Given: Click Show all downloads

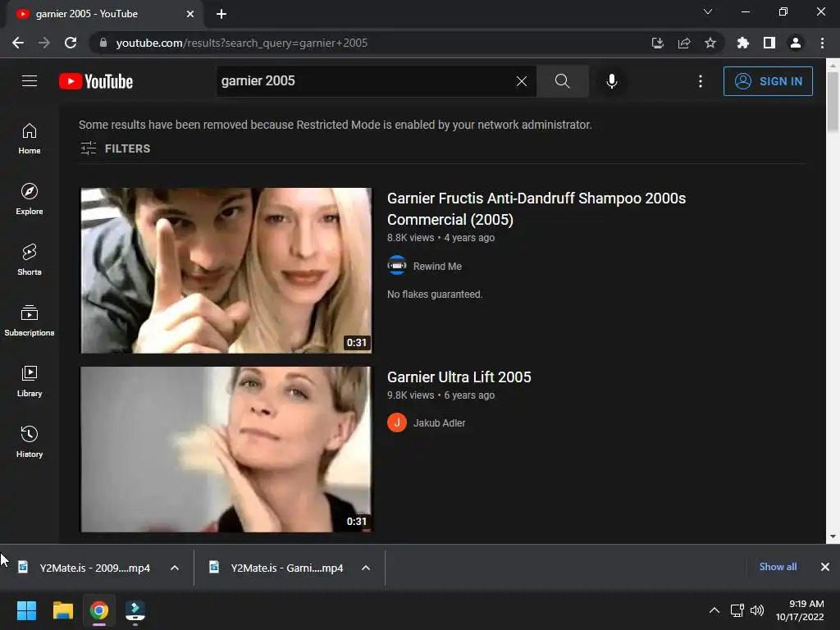Looking at the screenshot, I should tap(778, 567).
